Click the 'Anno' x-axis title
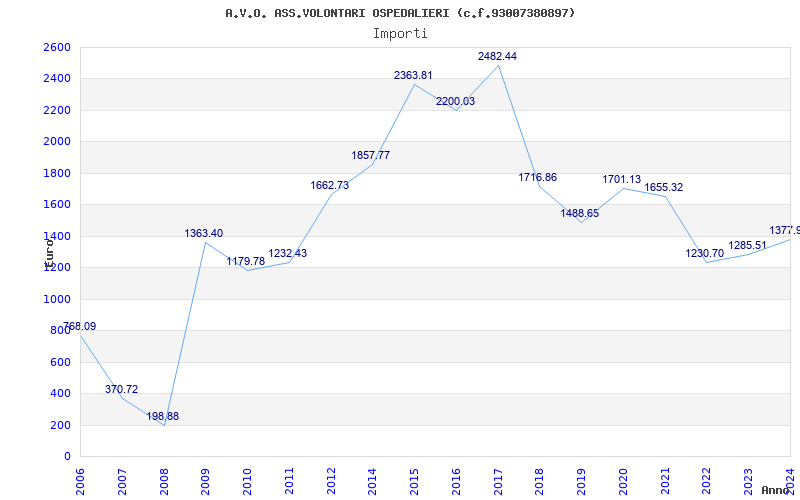 click(774, 490)
